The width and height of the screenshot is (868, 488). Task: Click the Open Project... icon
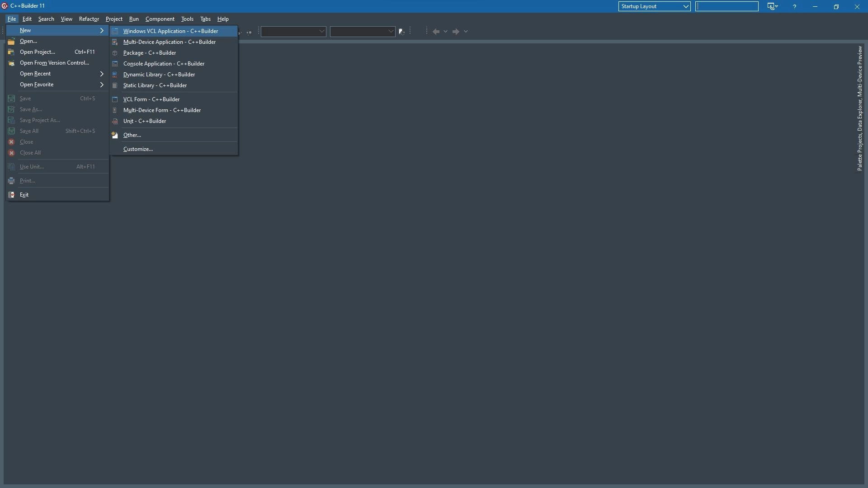tap(11, 52)
